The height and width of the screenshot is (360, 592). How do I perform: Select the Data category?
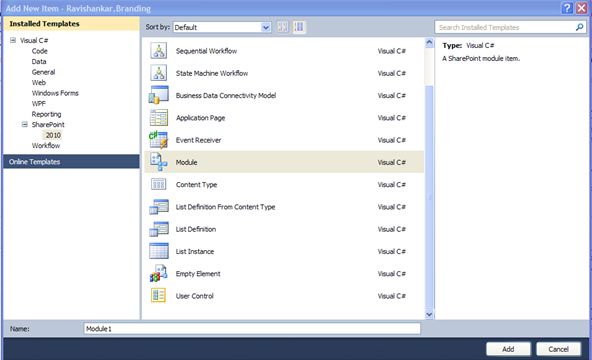pos(39,62)
